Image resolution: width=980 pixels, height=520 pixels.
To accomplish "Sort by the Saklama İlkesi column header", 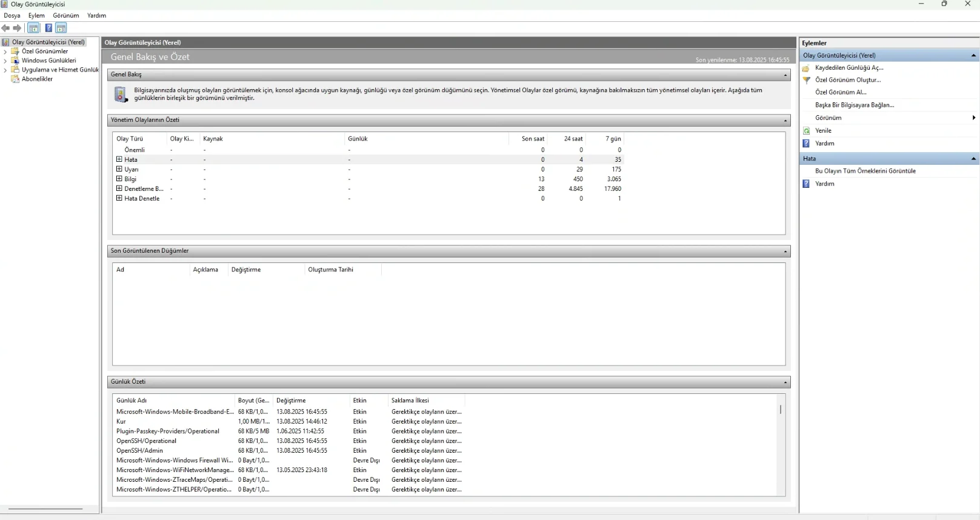I will pyautogui.click(x=426, y=401).
